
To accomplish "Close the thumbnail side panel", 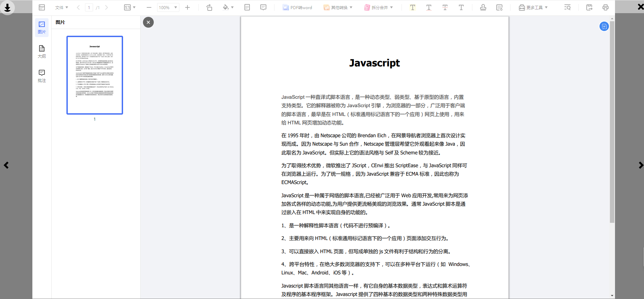I will pos(148,22).
